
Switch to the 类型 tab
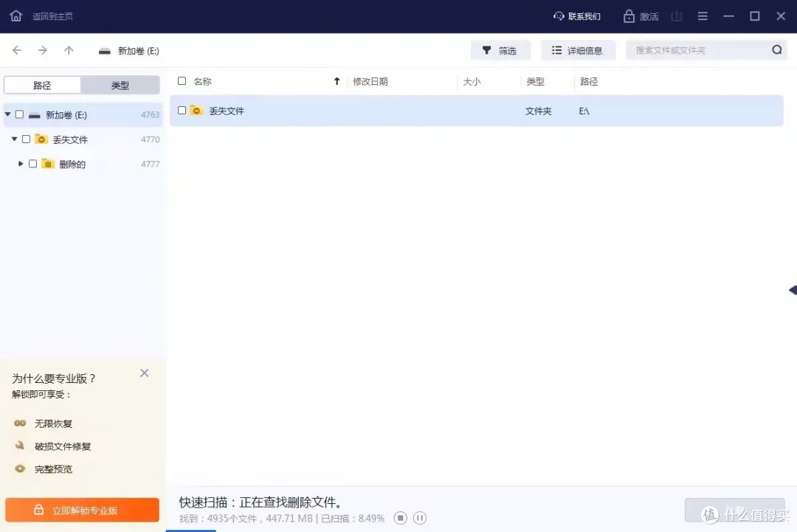[120, 86]
